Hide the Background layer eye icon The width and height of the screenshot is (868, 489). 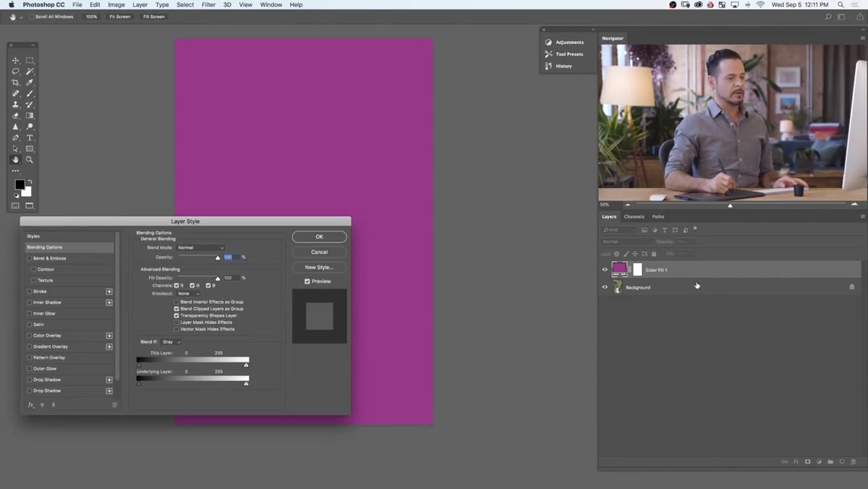coord(605,287)
